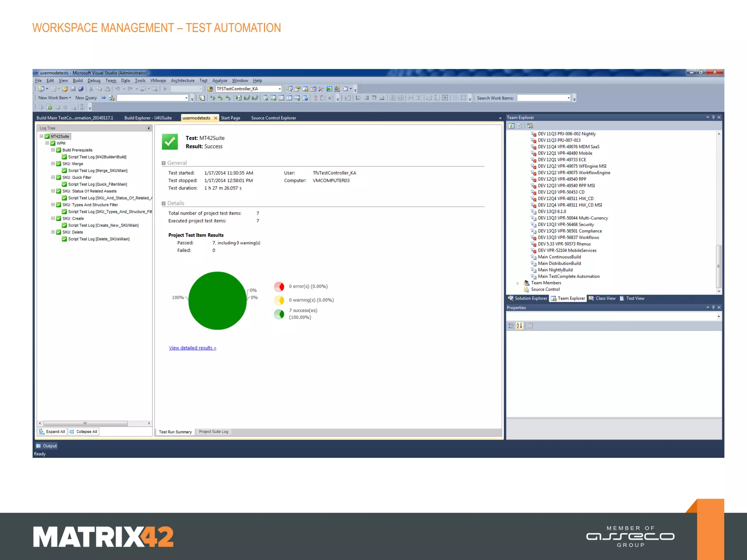Open the Build menu

[x=78, y=81]
